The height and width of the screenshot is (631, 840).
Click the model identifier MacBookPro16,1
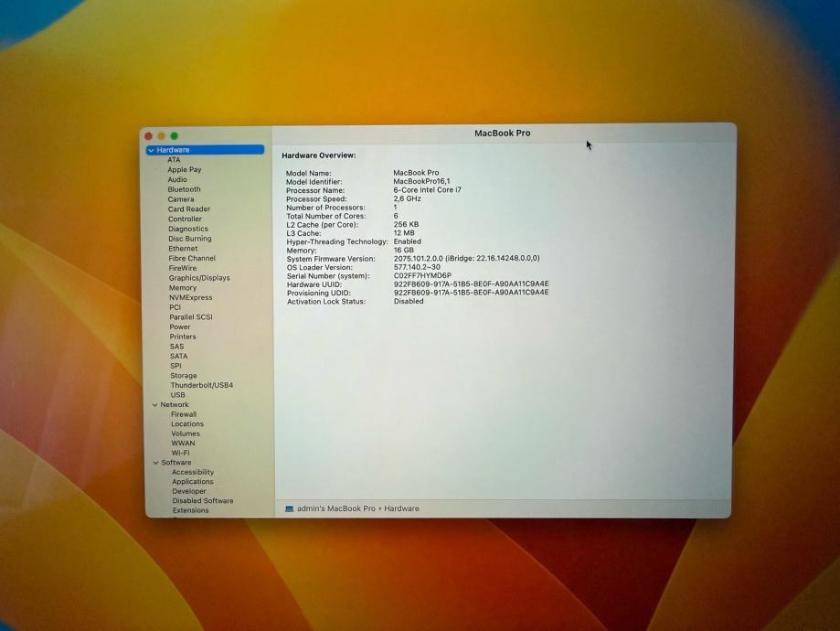(x=422, y=181)
